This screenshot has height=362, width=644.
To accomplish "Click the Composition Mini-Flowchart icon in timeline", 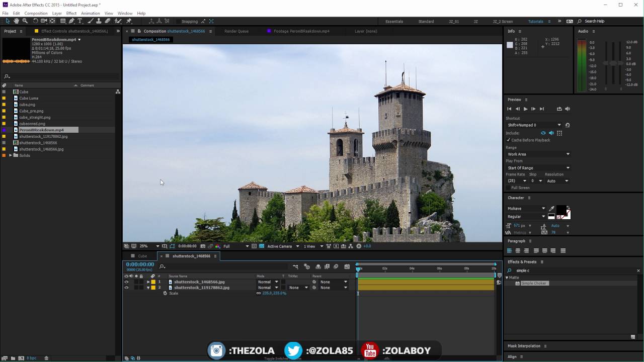I will coord(295,266).
